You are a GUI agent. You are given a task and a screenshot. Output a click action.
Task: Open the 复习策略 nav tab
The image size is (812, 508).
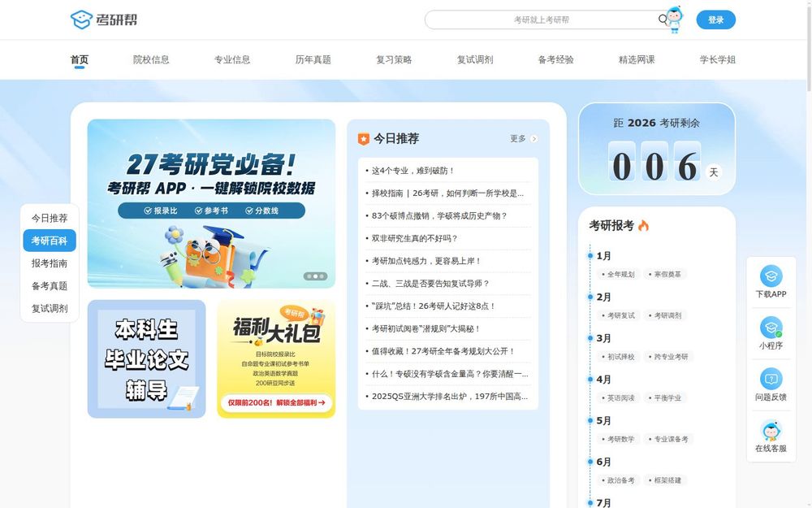(x=394, y=59)
